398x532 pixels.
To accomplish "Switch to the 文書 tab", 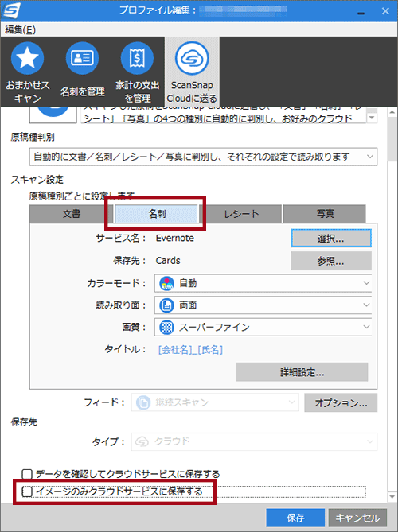I will 72,214.
